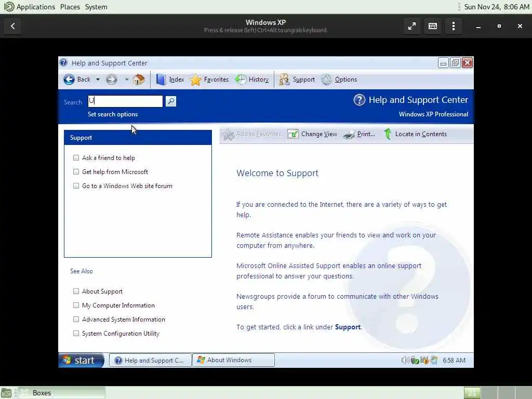The height and width of the screenshot is (399, 532).
Task: Click the search go magnifier button
Action: point(170,101)
